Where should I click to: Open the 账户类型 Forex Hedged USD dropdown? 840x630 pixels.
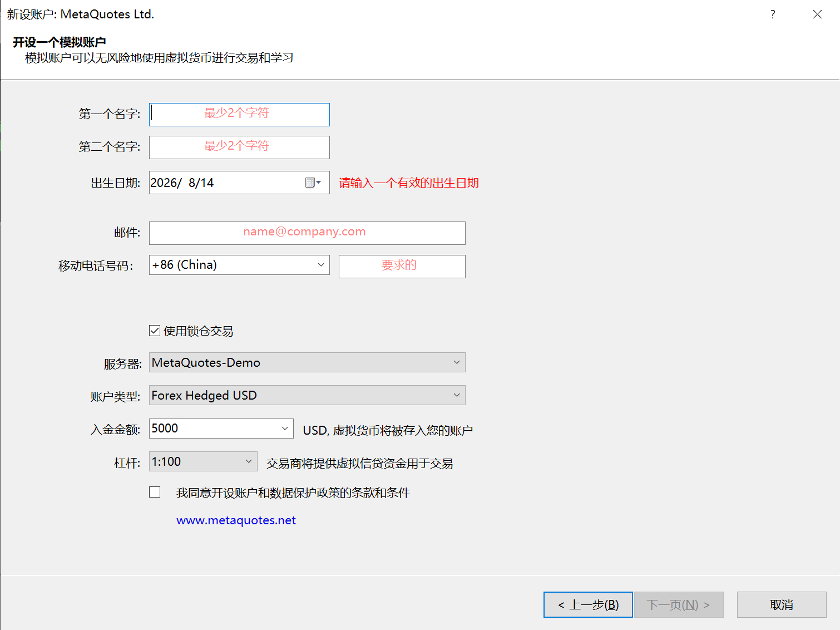pos(307,395)
